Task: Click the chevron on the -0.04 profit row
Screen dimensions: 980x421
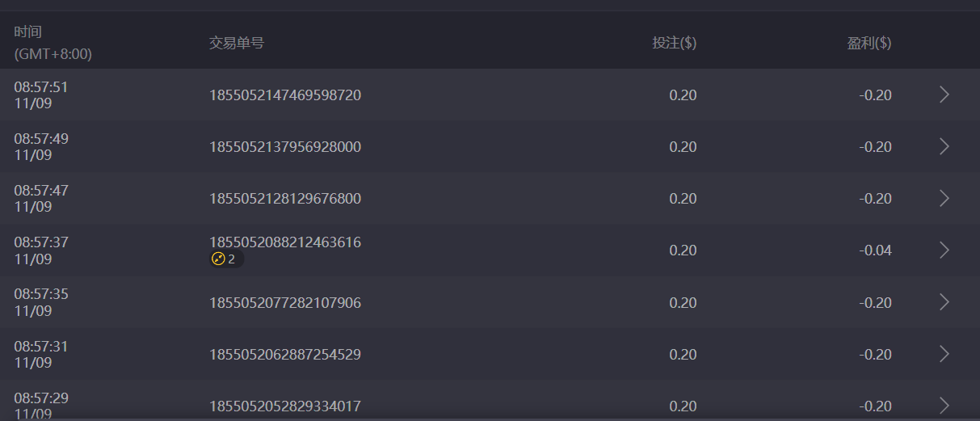Action: (x=944, y=250)
